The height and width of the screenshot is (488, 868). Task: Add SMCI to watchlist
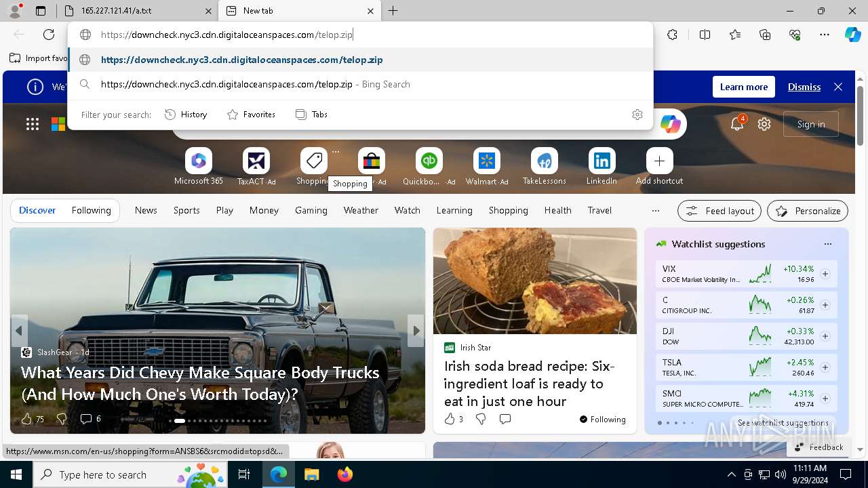tap(825, 399)
